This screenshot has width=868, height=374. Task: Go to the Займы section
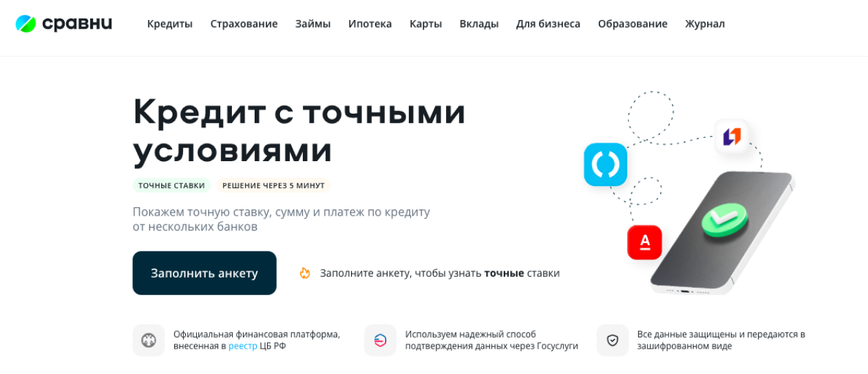point(313,24)
